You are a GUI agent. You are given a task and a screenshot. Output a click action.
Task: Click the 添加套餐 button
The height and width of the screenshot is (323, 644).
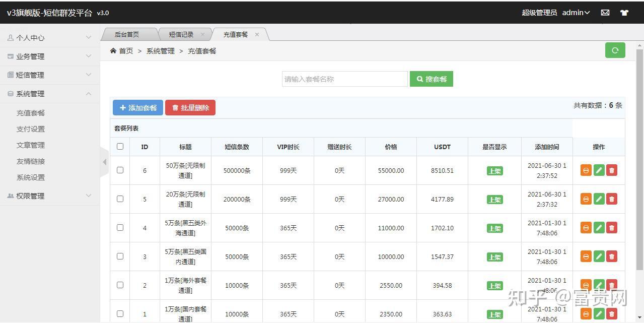(138, 107)
